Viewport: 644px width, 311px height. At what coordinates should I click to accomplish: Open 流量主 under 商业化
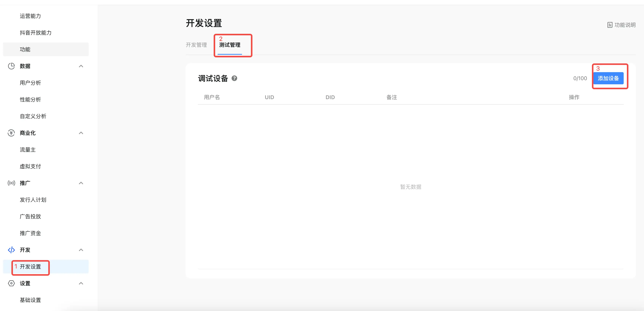click(x=28, y=150)
